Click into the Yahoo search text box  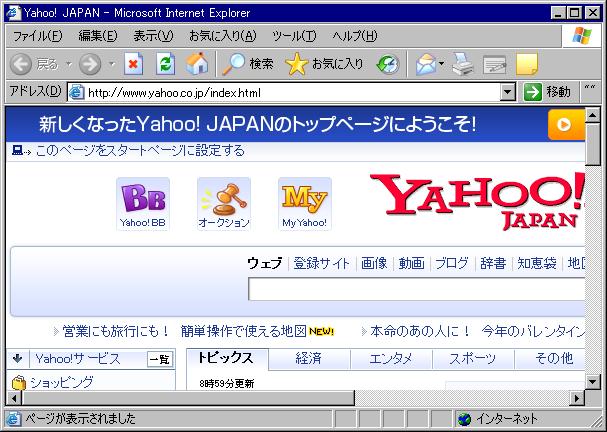[416, 289]
